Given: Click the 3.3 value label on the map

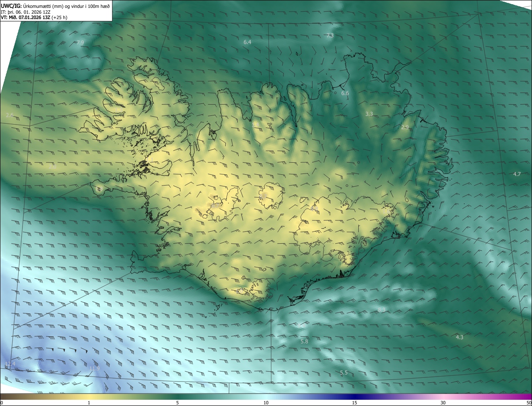Looking at the screenshot, I should coord(369,114).
